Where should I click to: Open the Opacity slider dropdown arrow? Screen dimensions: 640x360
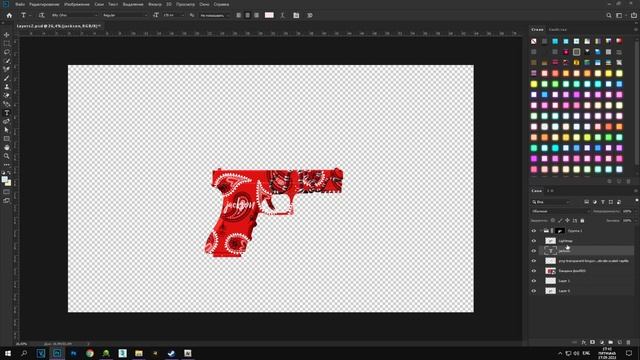(x=635, y=211)
